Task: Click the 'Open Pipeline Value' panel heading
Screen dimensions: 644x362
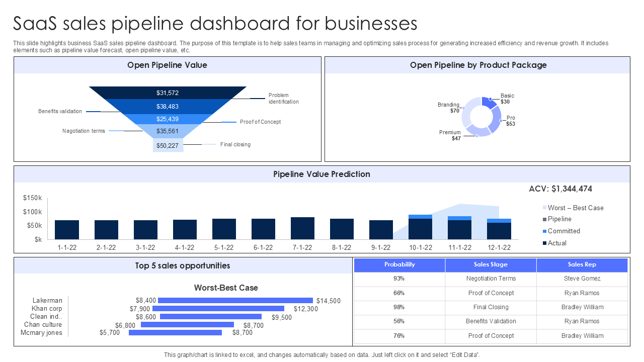Action: [x=167, y=65]
